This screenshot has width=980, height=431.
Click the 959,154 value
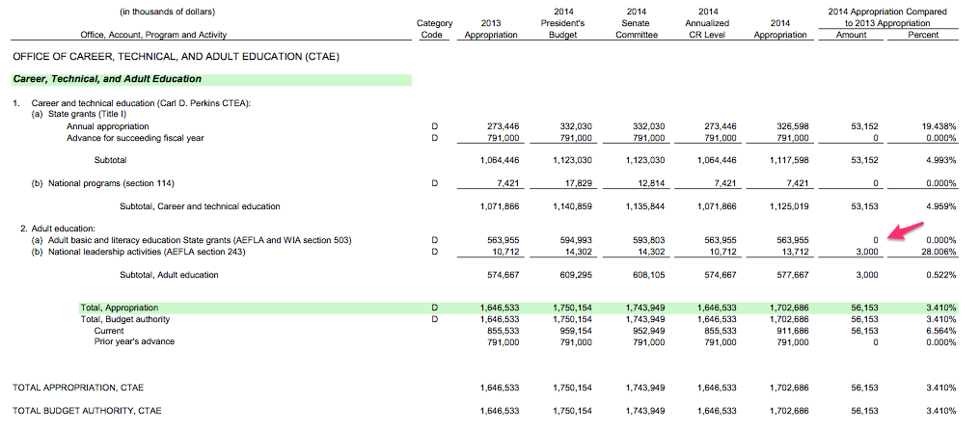[x=576, y=331]
